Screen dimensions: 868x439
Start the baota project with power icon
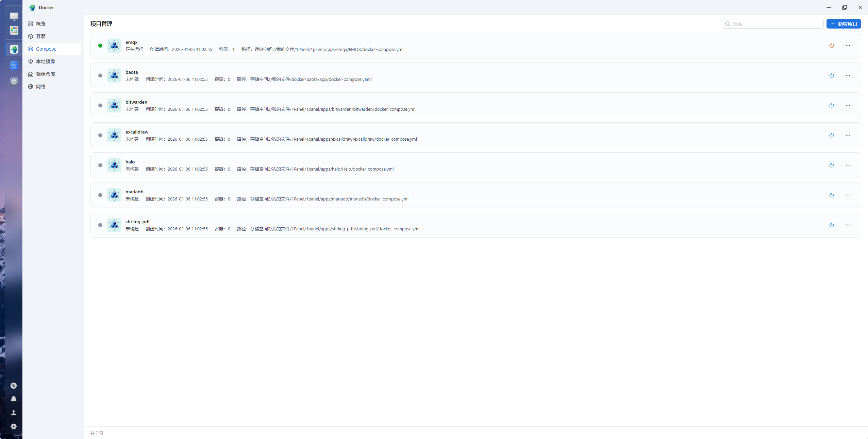click(x=831, y=75)
